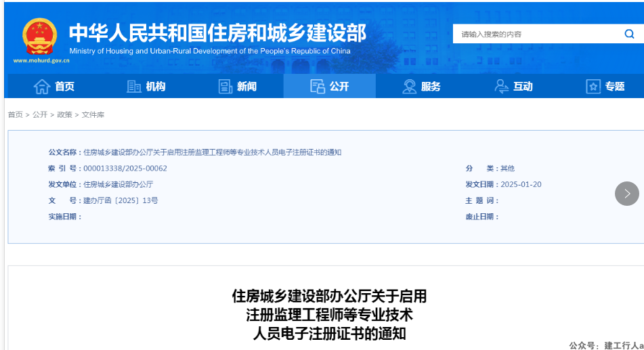Click 首页 in the breadcrumb
Screen dimensions: 644x350
click(x=15, y=114)
